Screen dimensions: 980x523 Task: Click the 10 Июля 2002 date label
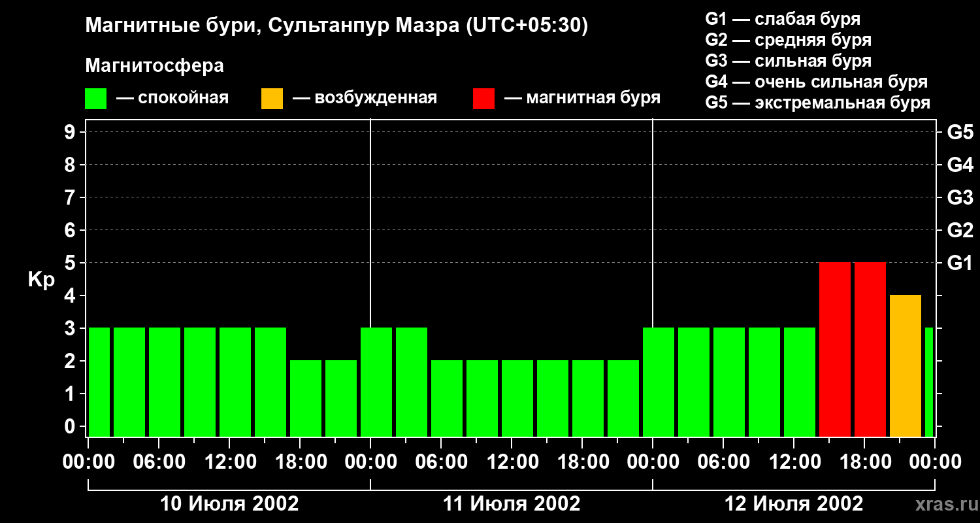(x=229, y=503)
